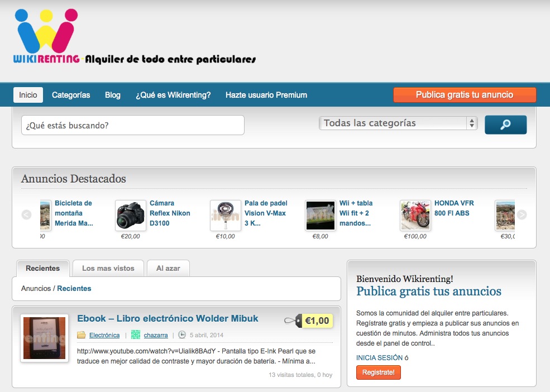Image resolution: width=550 pixels, height=392 pixels.
Task: Focus the ¿Qué estás buscando? search field
Action: click(133, 125)
